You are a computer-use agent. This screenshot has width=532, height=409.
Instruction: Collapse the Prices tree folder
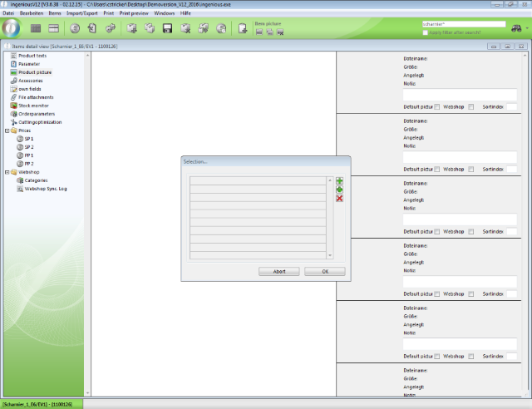(6, 131)
